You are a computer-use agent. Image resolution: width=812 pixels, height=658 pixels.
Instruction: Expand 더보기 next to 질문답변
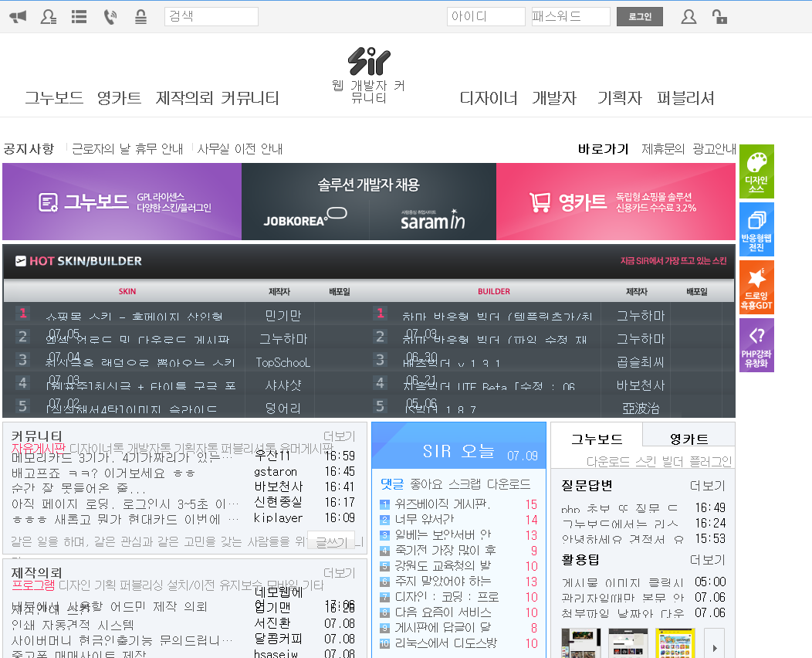707,486
